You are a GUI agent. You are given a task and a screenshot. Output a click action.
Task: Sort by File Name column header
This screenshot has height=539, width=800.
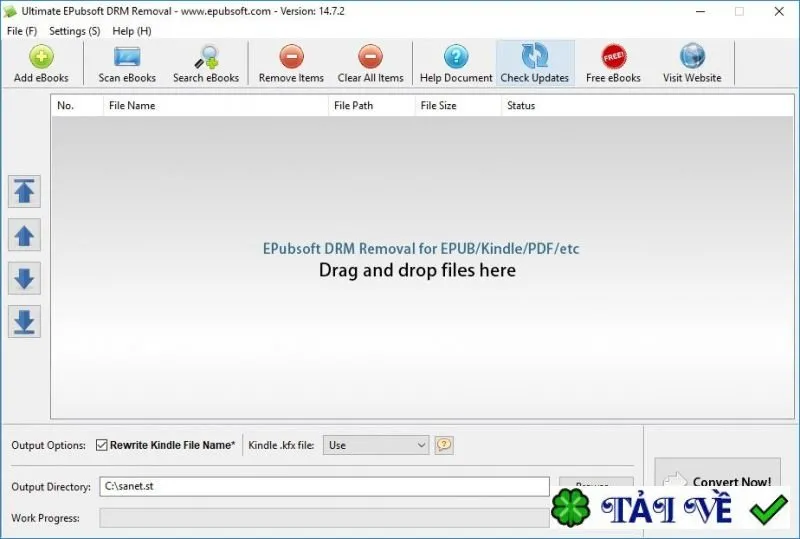[216, 106]
